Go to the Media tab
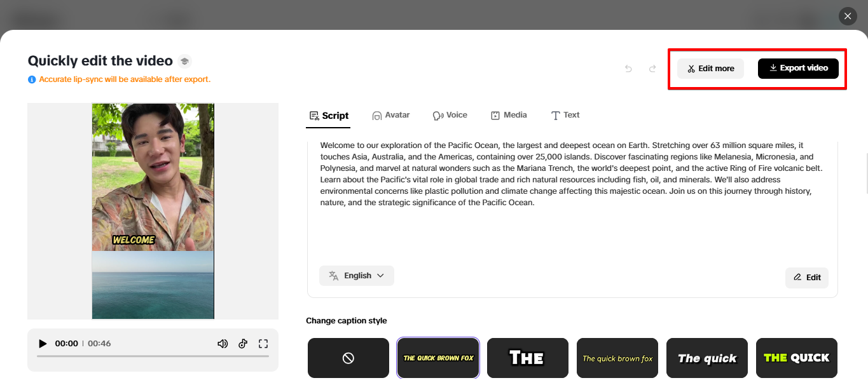The width and height of the screenshot is (868, 385). [x=509, y=115]
